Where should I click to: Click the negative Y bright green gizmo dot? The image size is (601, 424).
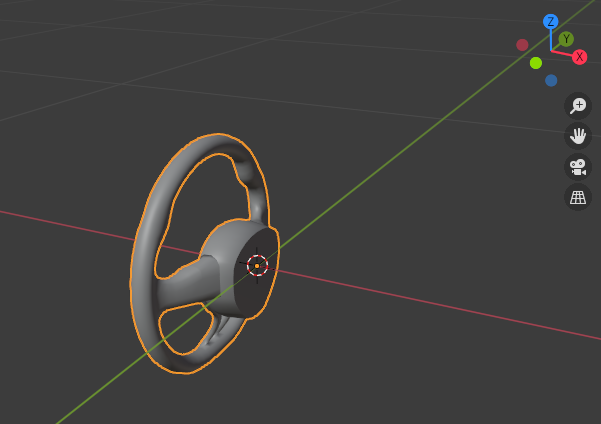click(x=536, y=63)
